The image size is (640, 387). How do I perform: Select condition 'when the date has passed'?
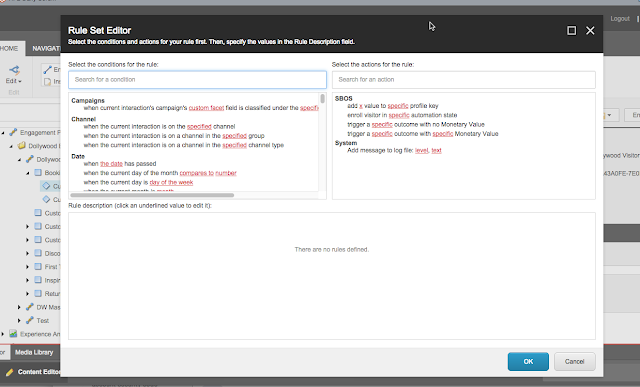120,164
